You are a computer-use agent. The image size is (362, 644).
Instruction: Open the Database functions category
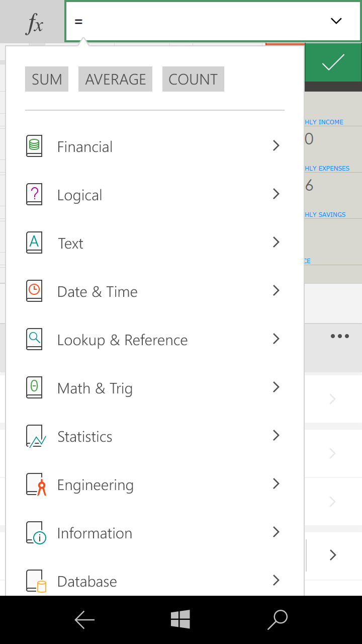(87, 582)
